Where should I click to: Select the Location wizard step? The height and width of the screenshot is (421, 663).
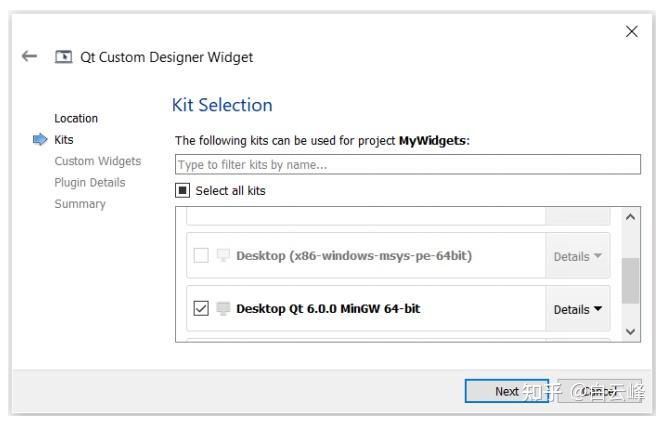[x=76, y=118]
